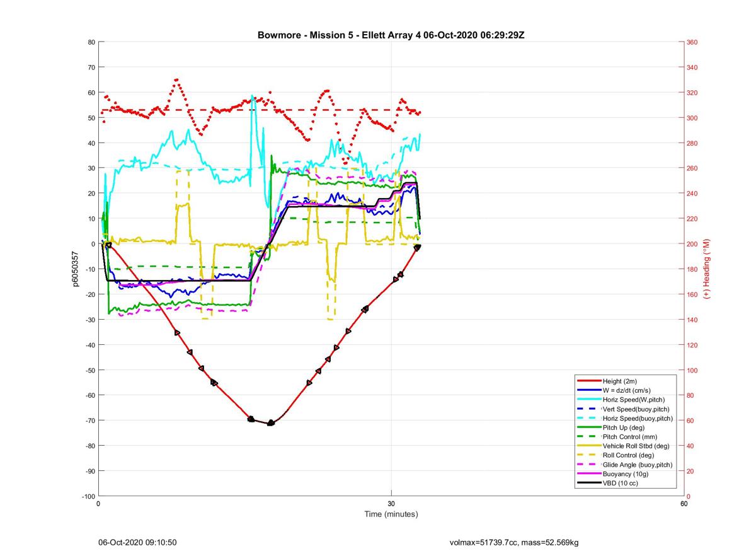Click the '06-Oct-2020 09:10:50' timestamp text
The image size is (756, 558).
(x=137, y=542)
